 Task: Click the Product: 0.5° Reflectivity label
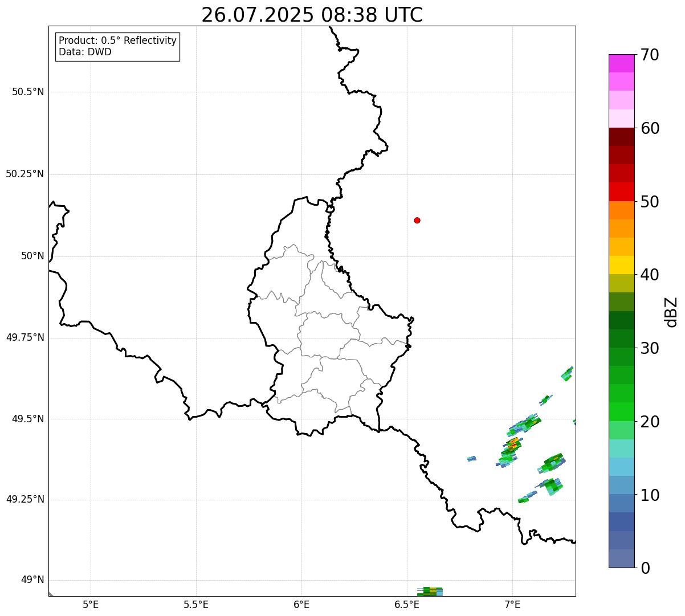point(118,41)
